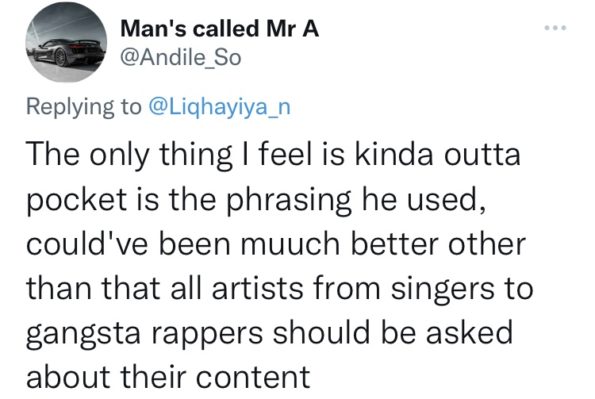The image size is (595, 399).
Task: Click the tweet line starting "The only thing"
Action: pos(273,155)
